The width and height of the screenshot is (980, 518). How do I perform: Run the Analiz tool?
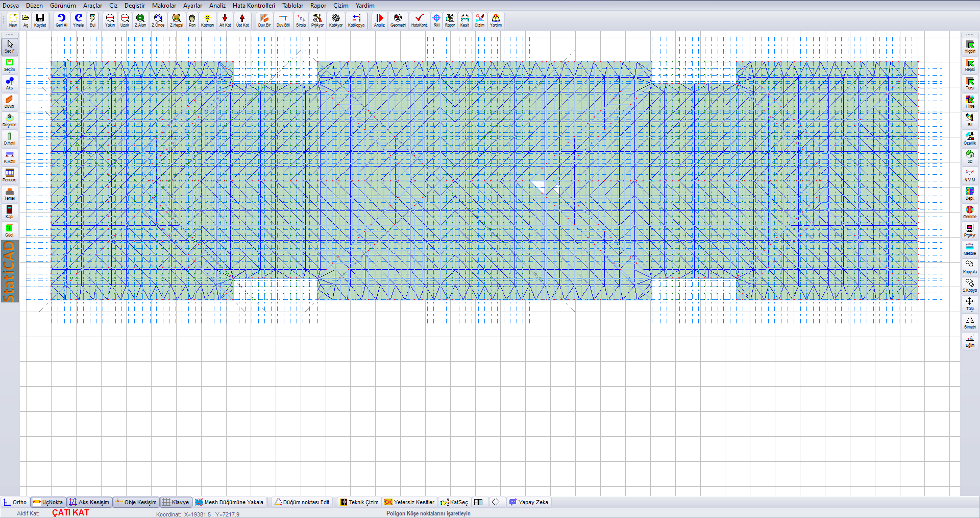379,20
